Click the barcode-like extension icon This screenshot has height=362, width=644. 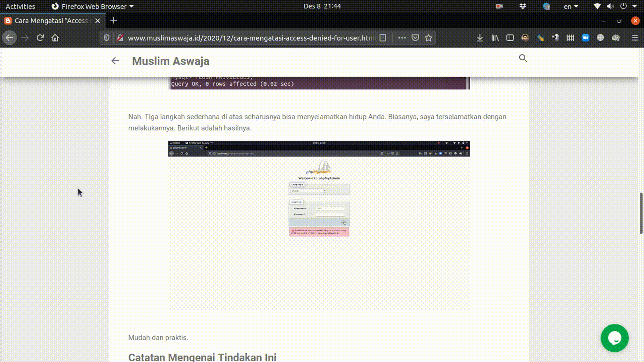pyautogui.click(x=570, y=38)
